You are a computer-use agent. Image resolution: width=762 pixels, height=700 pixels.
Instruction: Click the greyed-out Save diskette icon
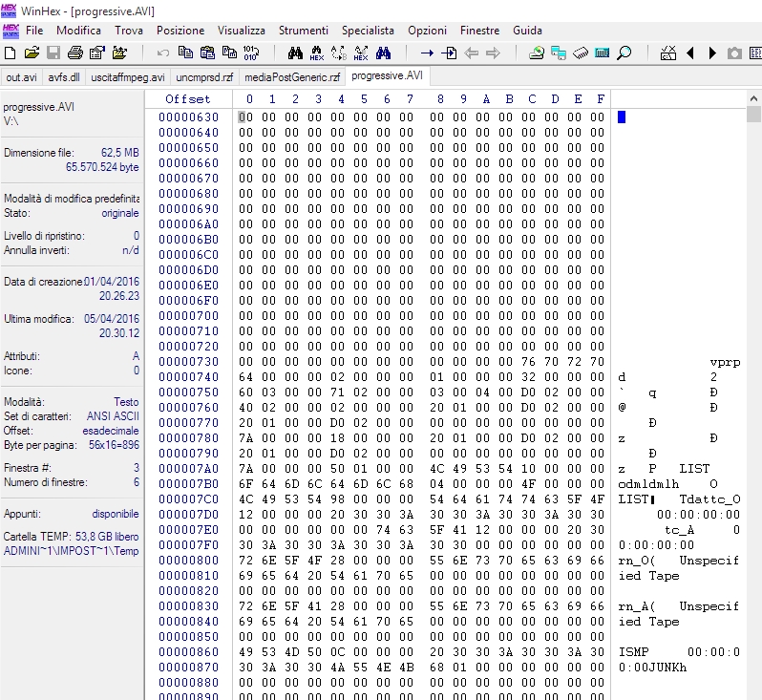(x=53, y=53)
